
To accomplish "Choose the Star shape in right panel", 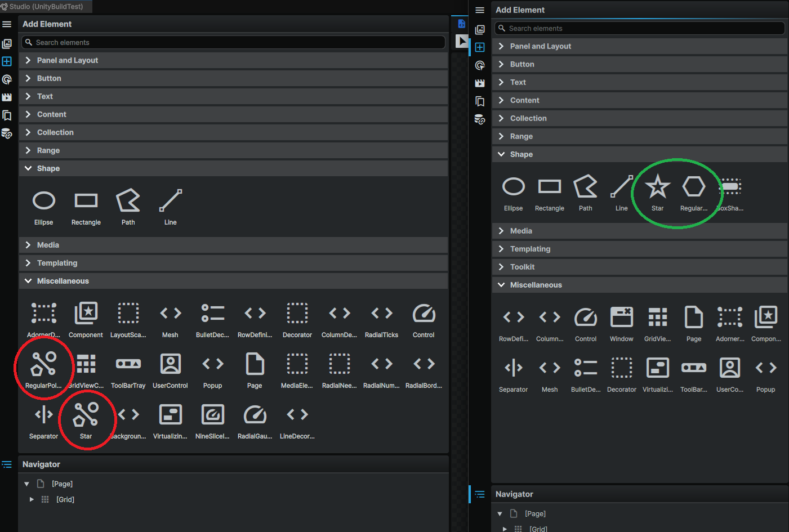I will [x=658, y=193].
